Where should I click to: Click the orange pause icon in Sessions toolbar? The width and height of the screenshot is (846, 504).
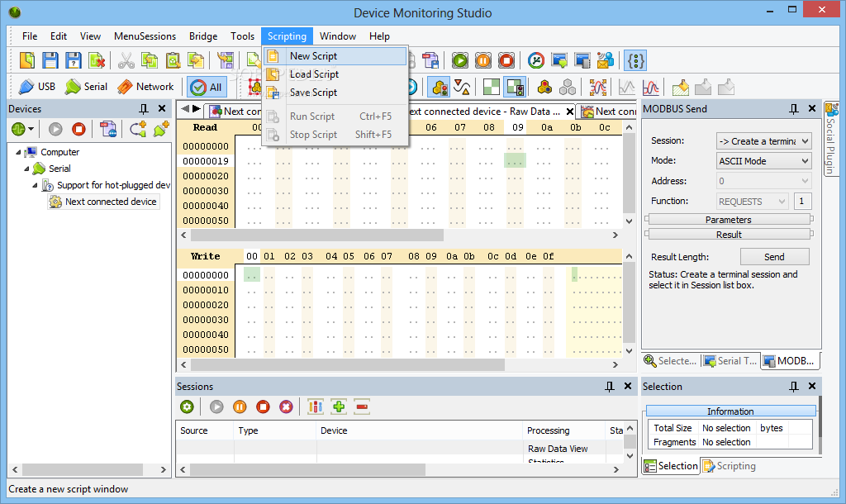(x=240, y=407)
